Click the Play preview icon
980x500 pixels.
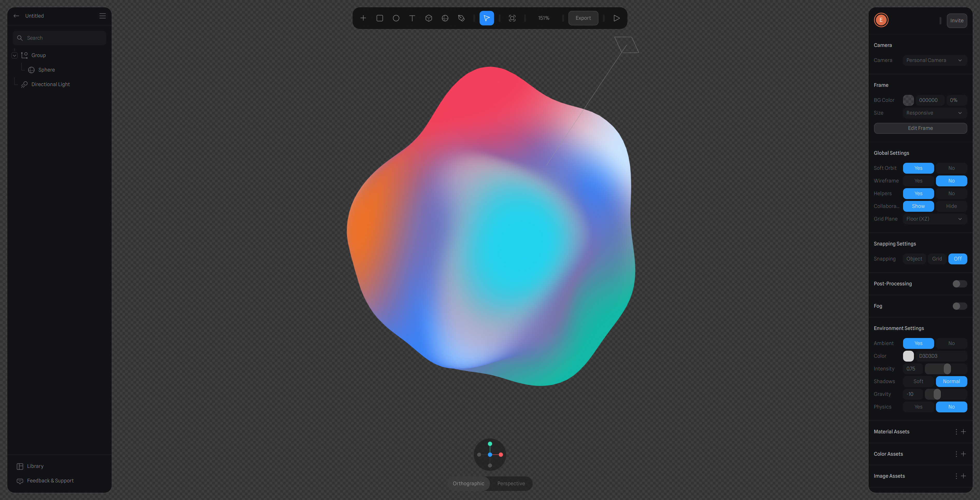616,18
